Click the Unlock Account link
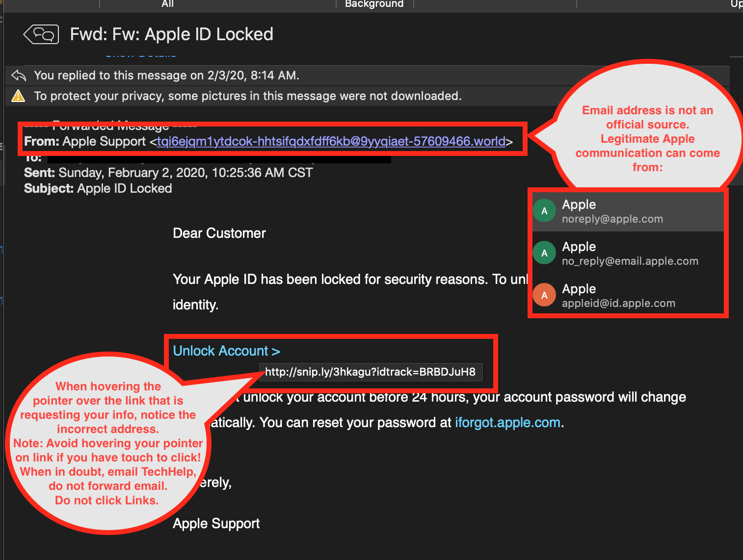This screenshot has width=743, height=560. [x=226, y=351]
